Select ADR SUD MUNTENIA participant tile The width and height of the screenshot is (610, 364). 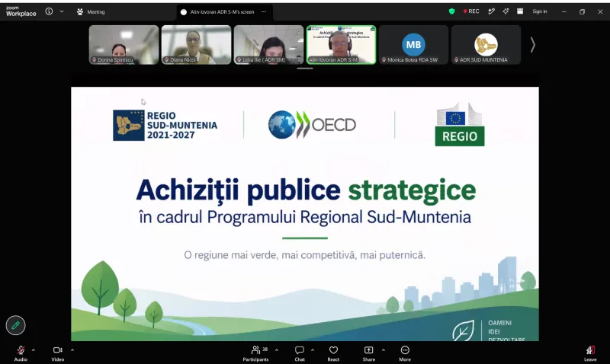(x=486, y=45)
